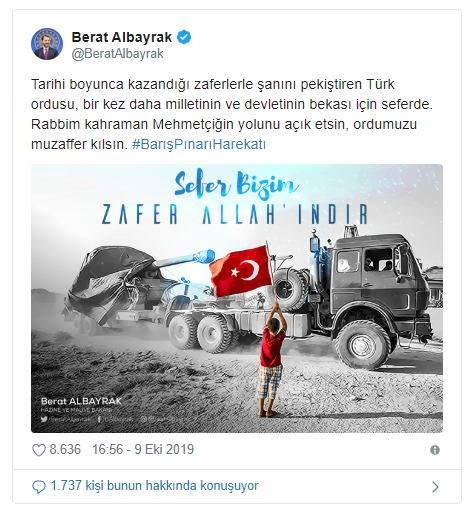
Task: Click the "Sefer Bizim" headline in the image
Action: click(236, 185)
